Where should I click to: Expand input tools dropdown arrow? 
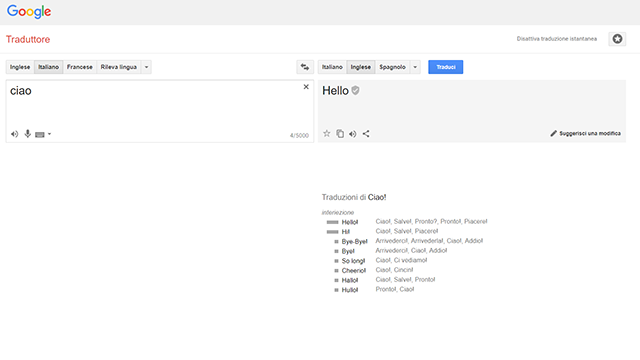coord(49,134)
